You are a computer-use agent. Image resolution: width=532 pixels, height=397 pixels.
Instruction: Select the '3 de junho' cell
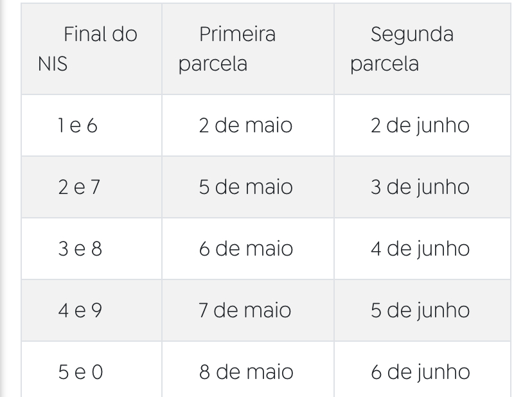pyautogui.click(x=420, y=187)
